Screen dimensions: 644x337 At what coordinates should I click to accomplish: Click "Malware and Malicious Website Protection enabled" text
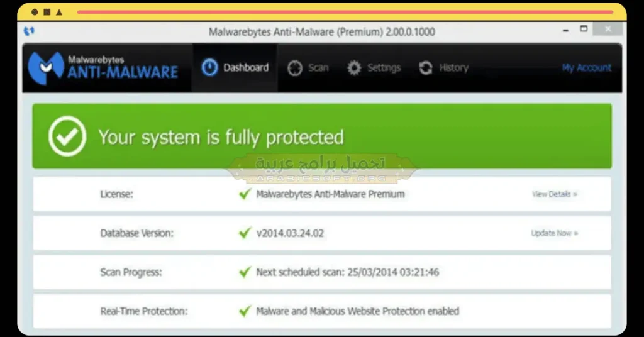tap(358, 311)
